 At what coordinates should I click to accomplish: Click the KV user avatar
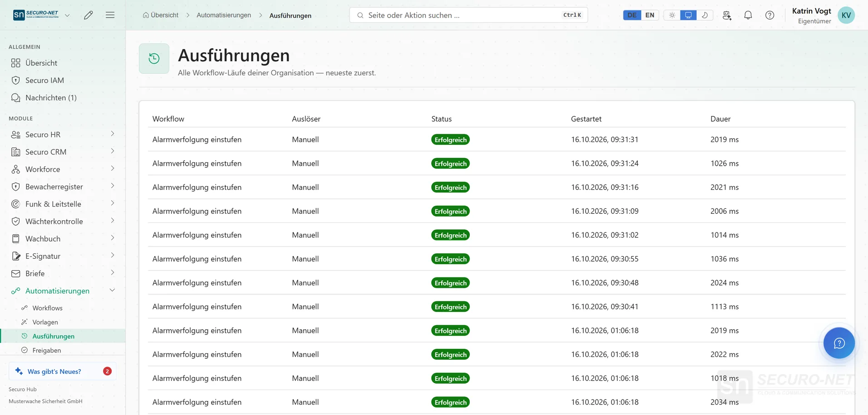(x=846, y=15)
